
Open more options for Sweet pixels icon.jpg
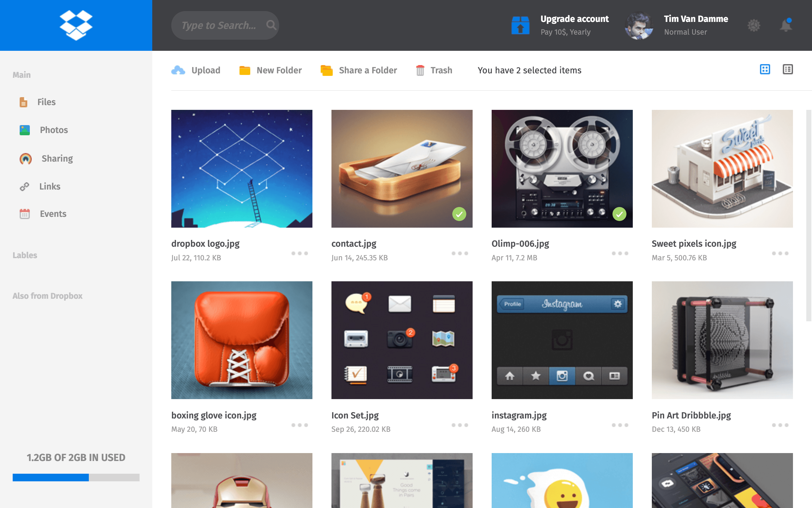(x=780, y=253)
